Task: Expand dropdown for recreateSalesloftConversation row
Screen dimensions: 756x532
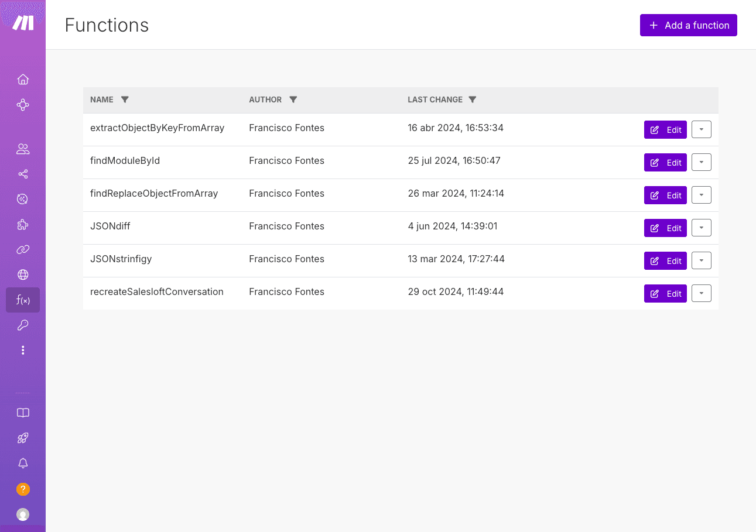Action: pos(701,294)
